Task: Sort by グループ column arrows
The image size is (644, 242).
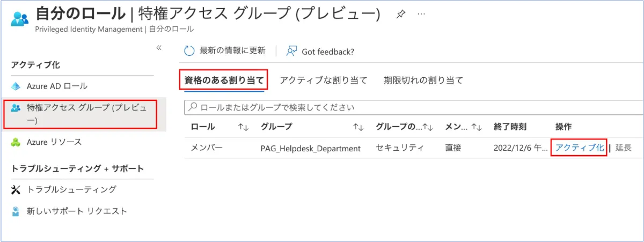Action: (x=358, y=127)
